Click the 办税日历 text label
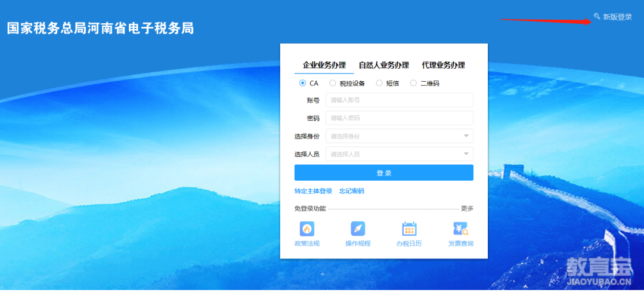Screen dimensions: 644x299 point(409,243)
